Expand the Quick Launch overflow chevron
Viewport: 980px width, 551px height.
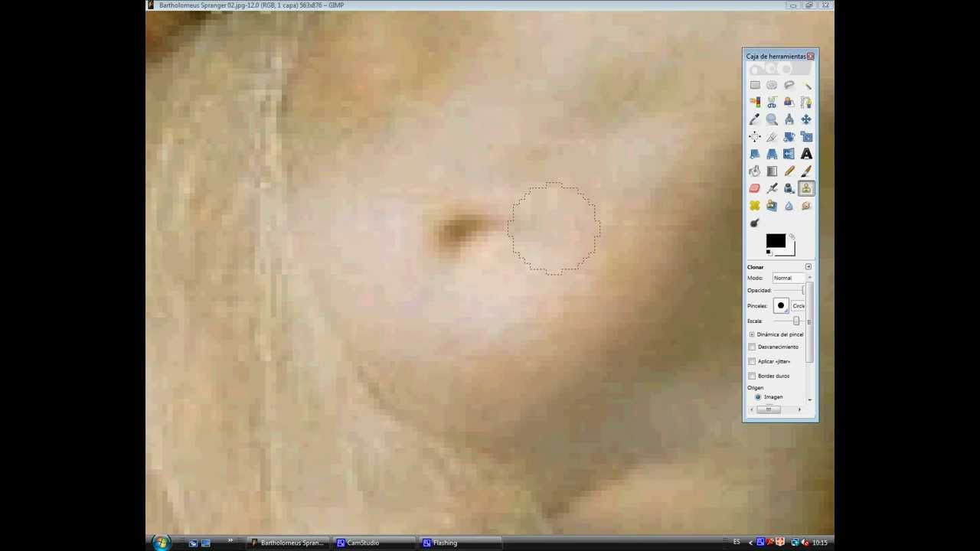pyautogui.click(x=230, y=542)
